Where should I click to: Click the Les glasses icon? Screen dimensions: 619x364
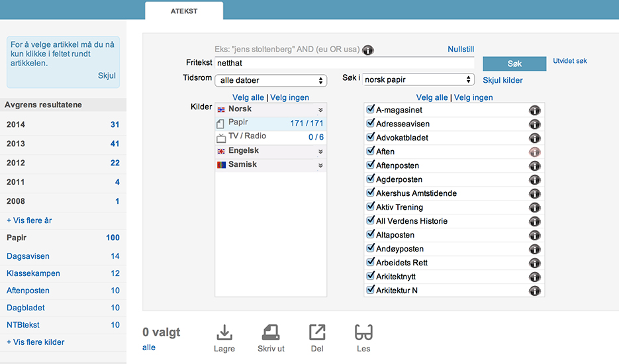363,332
